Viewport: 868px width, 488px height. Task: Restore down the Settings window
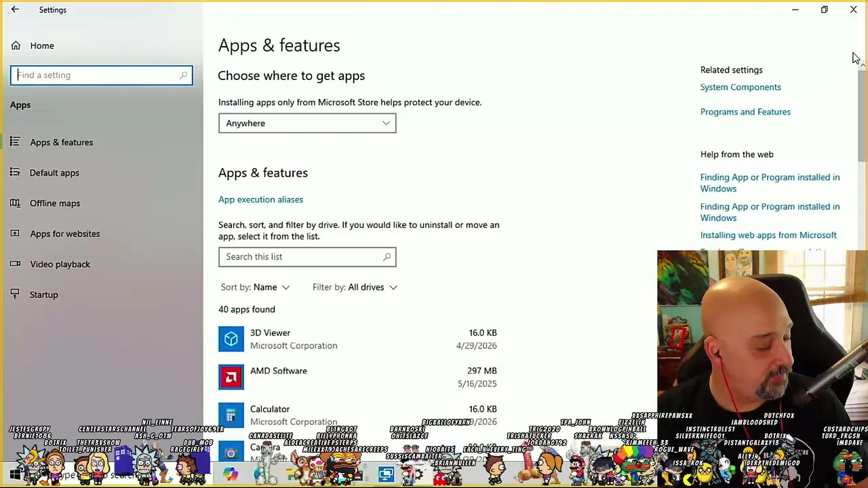point(824,9)
